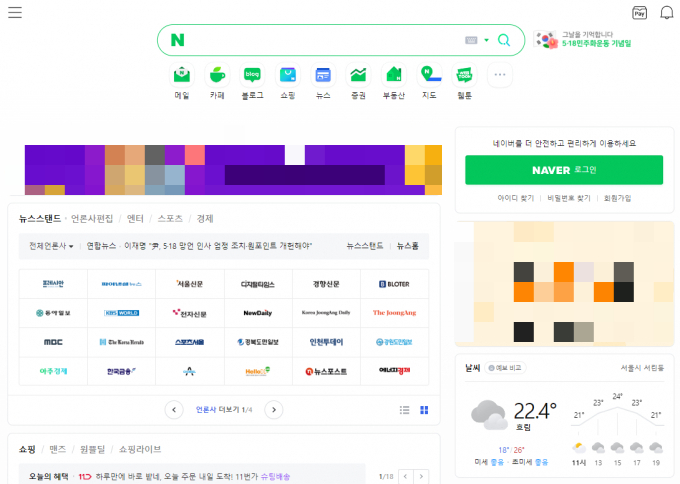Click the NAVER 로그인 button
The image size is (680, 484).
[x=564, y=170]
